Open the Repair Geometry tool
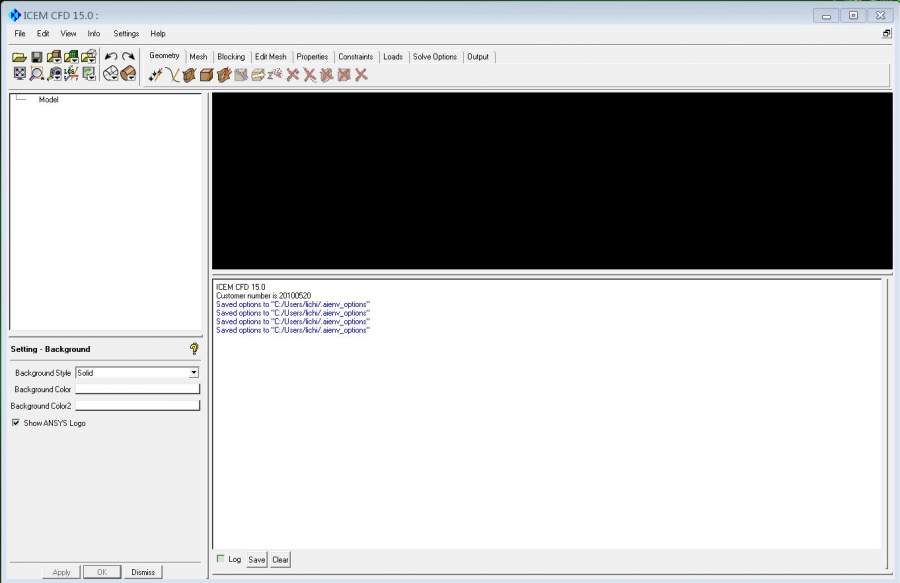 (x=241, y=75)
